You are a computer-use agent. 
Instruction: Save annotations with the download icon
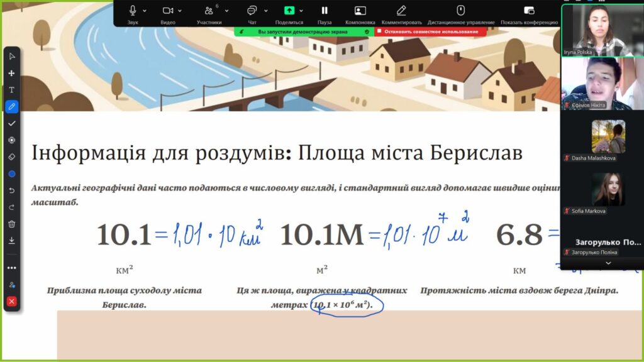coord(11,240)
